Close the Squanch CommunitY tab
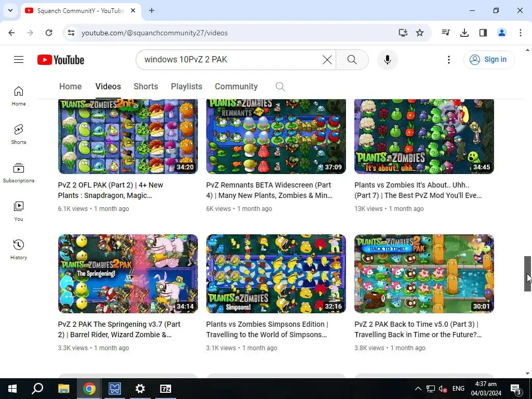Viewport: 532px width, 399px height. 133,10
